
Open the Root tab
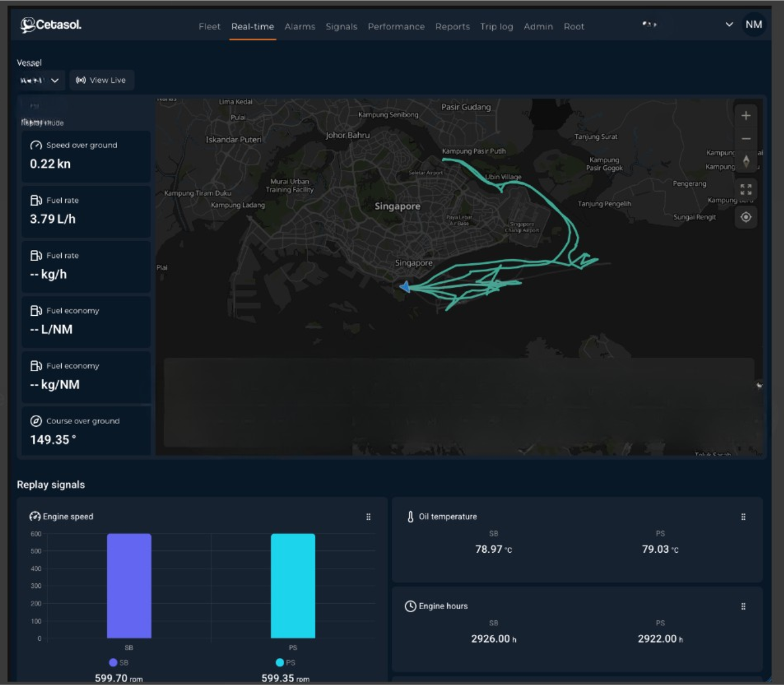(x=574, y=26)
